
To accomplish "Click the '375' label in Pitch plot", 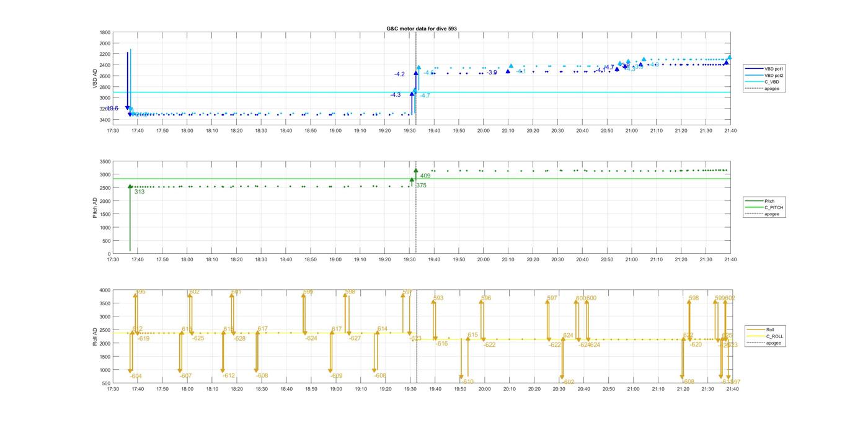I will click(421, 186).
